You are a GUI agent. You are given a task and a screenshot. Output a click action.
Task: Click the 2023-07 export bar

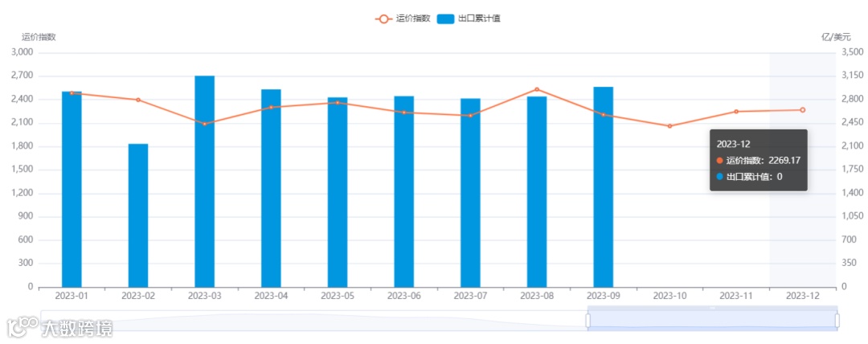[x=470, y=193]
